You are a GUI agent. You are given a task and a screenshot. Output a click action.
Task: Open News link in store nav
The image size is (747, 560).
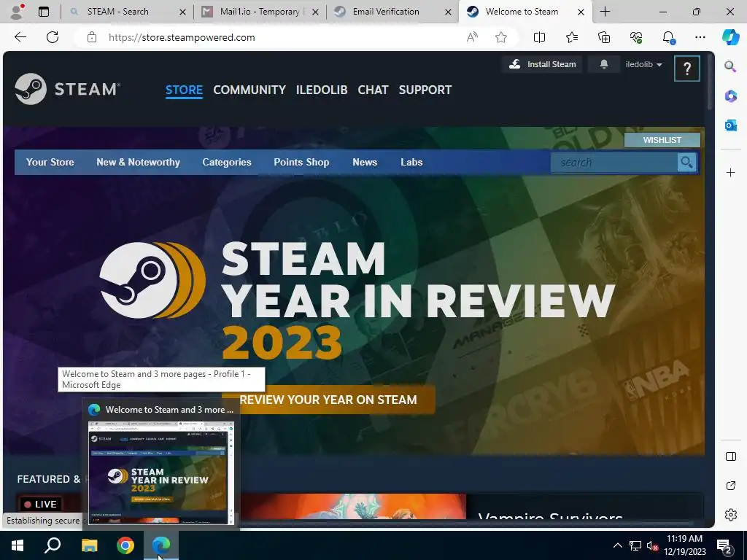coord(365,163)
